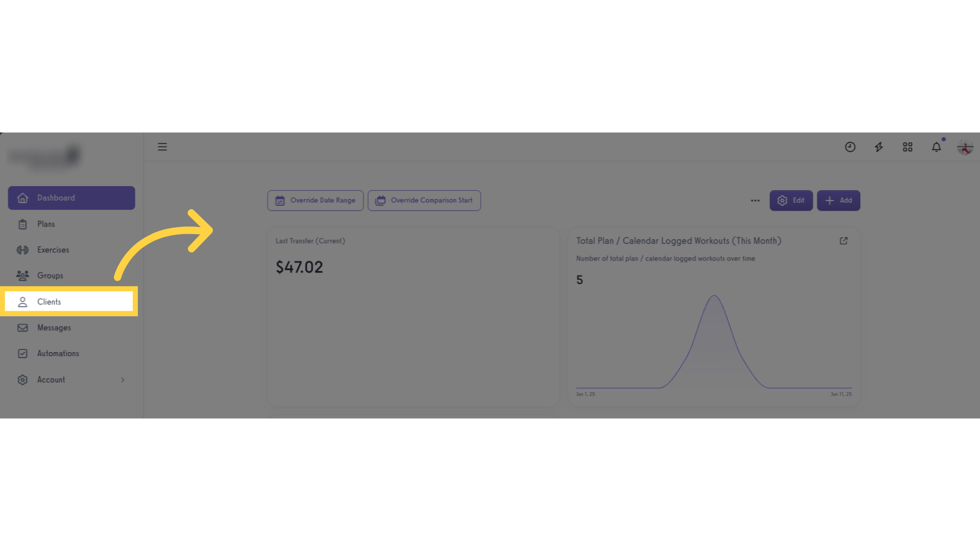Open external link icon on workouts chart
The height and width of the screenshot is (551, 980).
(x=844, y=241)
